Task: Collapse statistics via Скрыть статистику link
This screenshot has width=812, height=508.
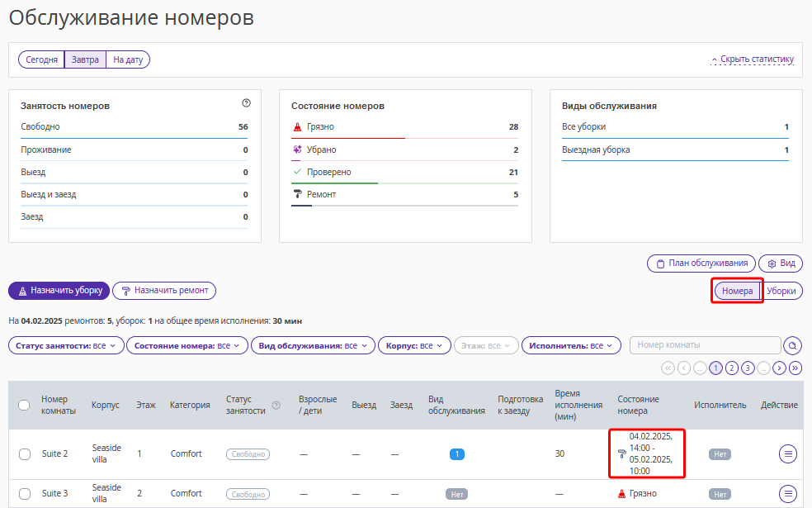Action: [752, 59]
